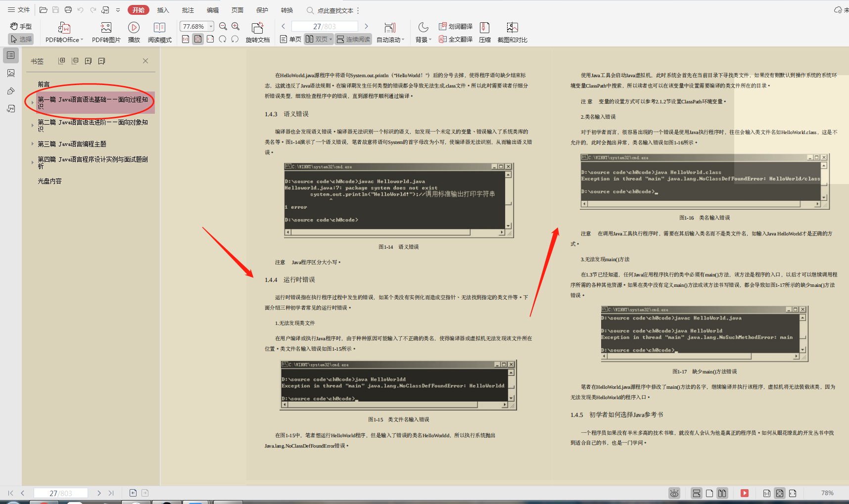Activate the Select tool (选择)
Viewport: 849px width, 504px height.
click(x=21, y=39)
